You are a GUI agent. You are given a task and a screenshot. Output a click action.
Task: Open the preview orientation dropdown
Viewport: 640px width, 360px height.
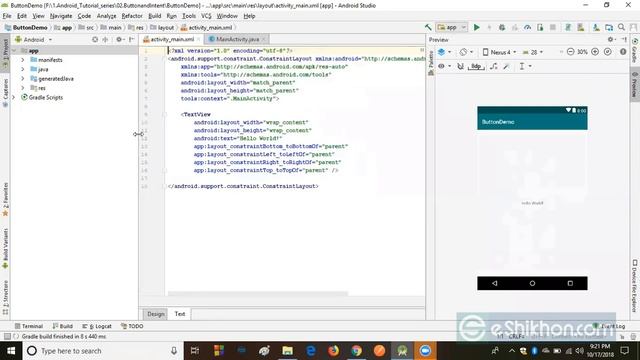pyautogui.click(x=466, y=52)
